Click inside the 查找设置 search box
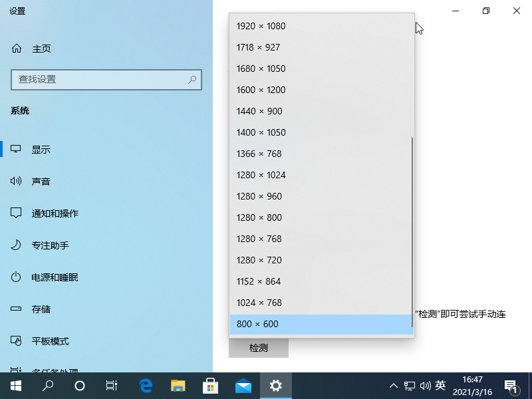 point(106,80)
